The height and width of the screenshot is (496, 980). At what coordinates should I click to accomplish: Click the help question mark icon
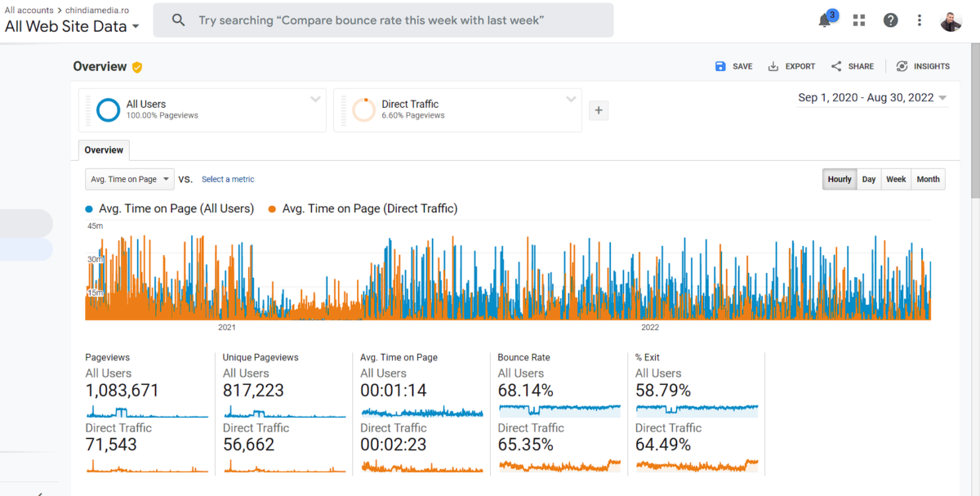coord(890,20)
